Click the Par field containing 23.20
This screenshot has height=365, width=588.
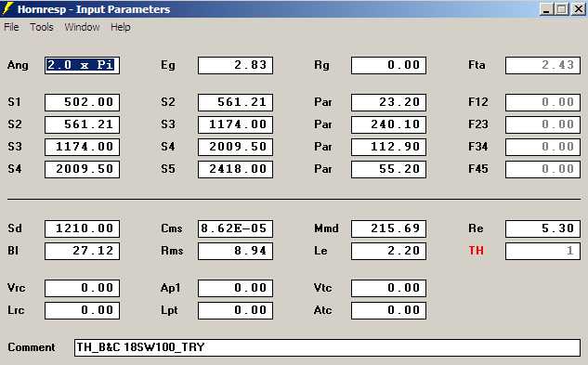coord(388,102)
